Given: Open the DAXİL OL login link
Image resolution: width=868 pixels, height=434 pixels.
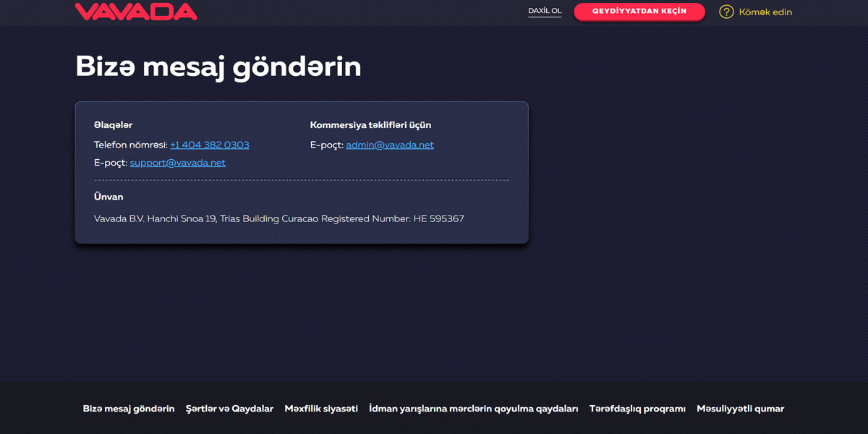Looking at the screenshot, I should tap(544, 11).
